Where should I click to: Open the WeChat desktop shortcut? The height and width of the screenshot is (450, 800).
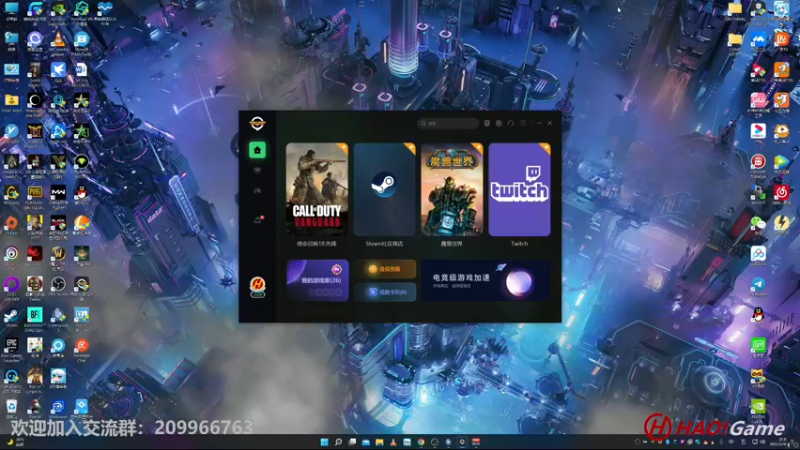click(758, 226)
